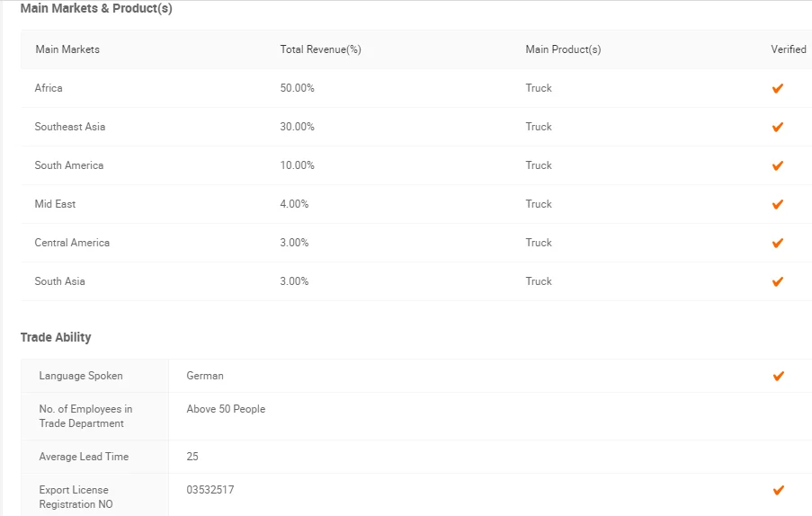The height and width of the screenshot is (516, 812).
Task: Click the Mid East verified checkmark
Action: 778,204
